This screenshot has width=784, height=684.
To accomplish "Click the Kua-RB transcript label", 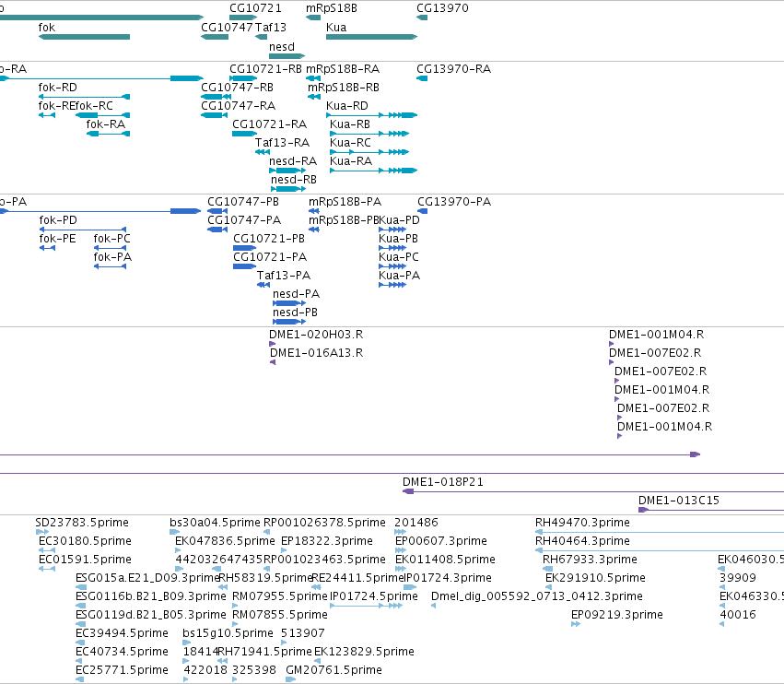I will point(350,124).
